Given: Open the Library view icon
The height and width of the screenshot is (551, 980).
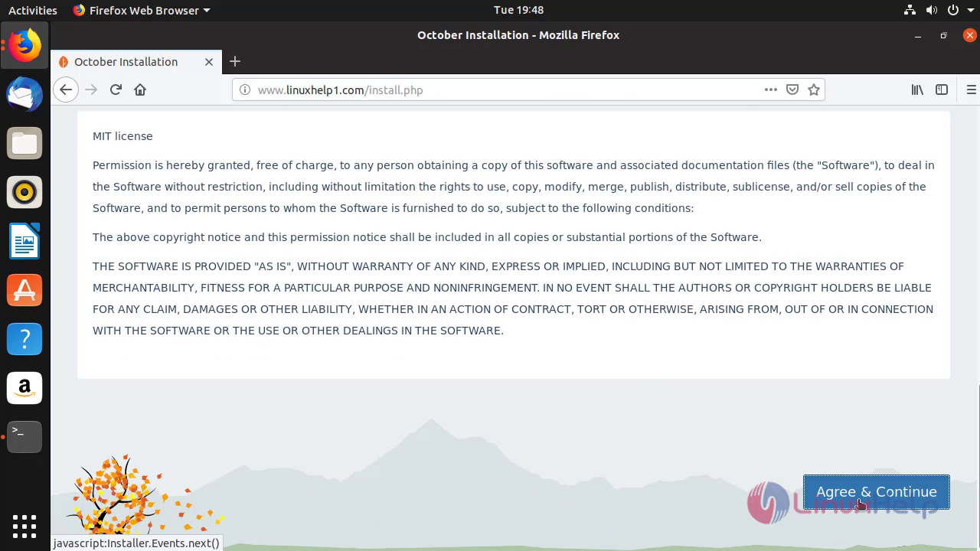Looking at the screenshot, I should (x=917, y=90).
